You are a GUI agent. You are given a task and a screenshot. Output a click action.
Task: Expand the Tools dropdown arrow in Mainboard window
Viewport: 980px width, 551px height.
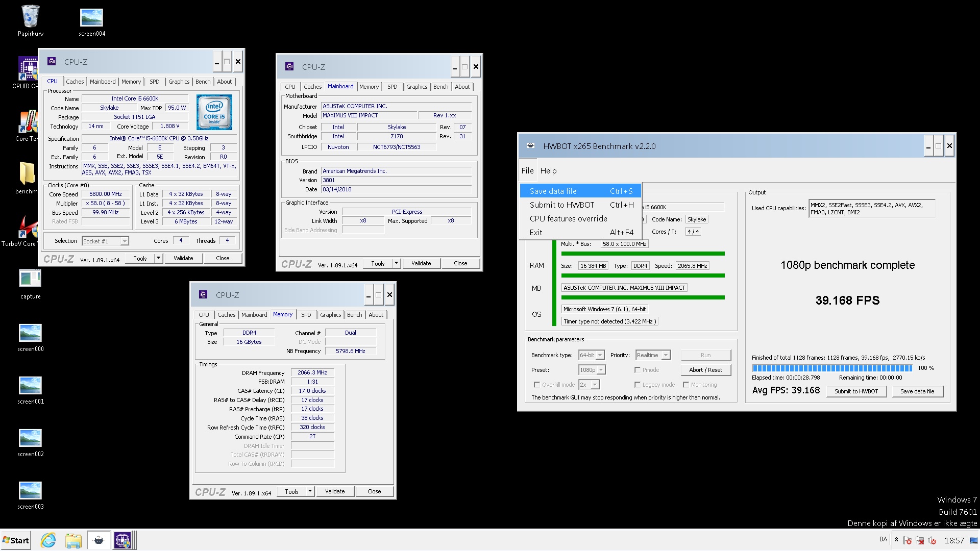click(396, 263)
